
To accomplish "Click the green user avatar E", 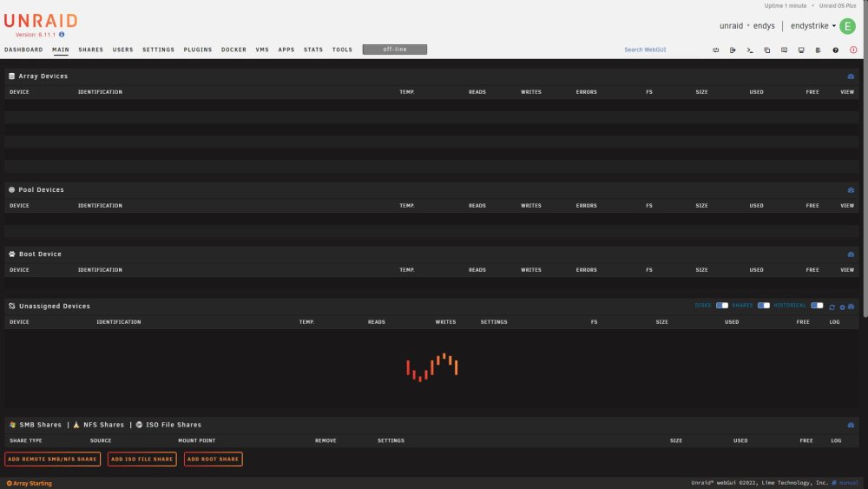I will coord(847,26).
